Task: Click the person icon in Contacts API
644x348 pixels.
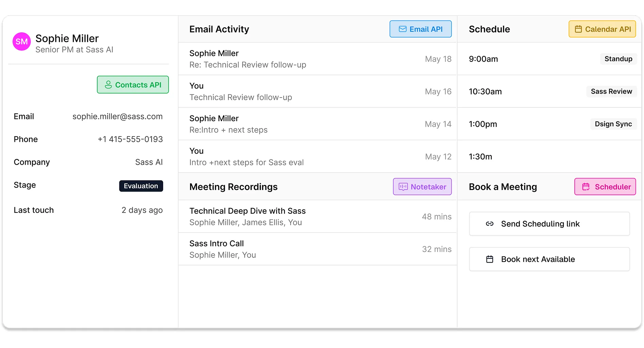Action: (108, 85)
